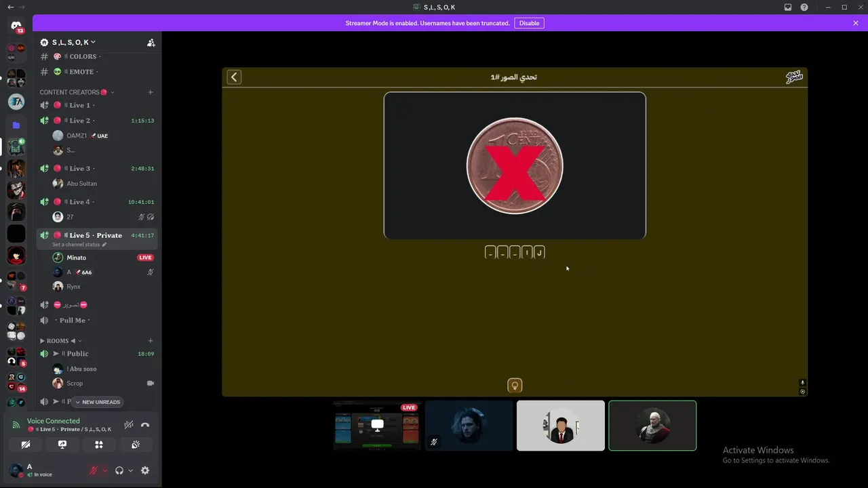Click the Voice Connected status text
This screenshot has height=488, width=868.
[x=54, y=421]
